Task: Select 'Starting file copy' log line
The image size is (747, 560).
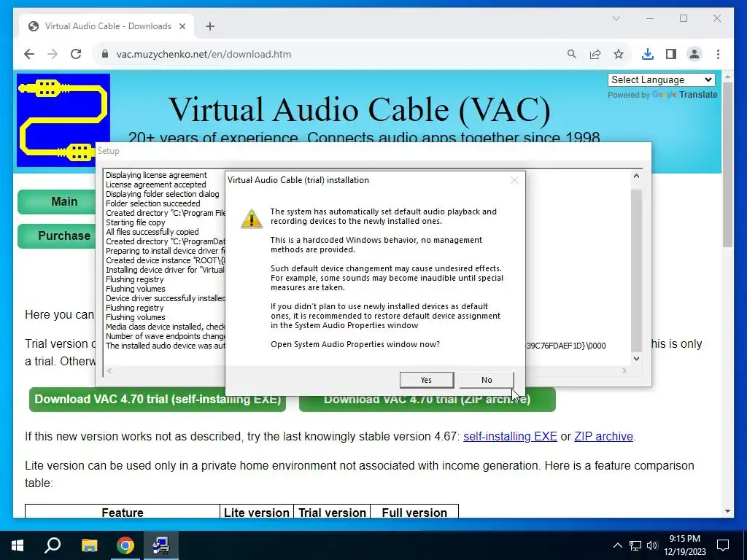Action: [x=135, y=222]
